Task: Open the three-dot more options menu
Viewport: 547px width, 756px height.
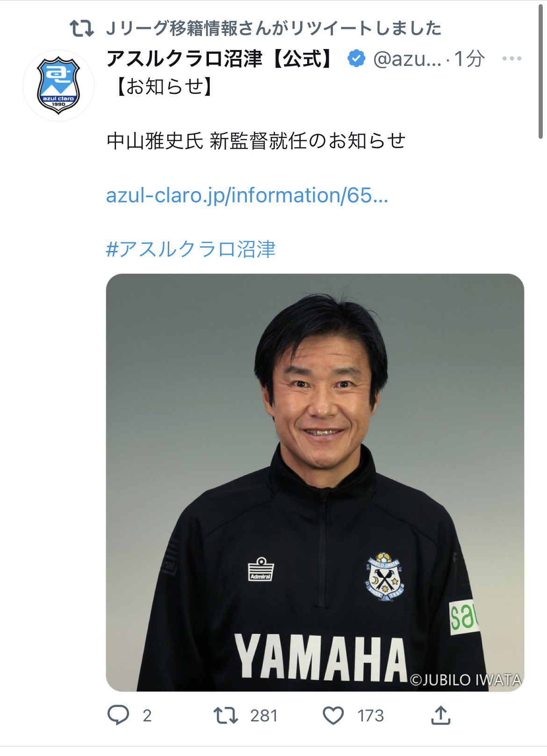Action: pos(512,58)
